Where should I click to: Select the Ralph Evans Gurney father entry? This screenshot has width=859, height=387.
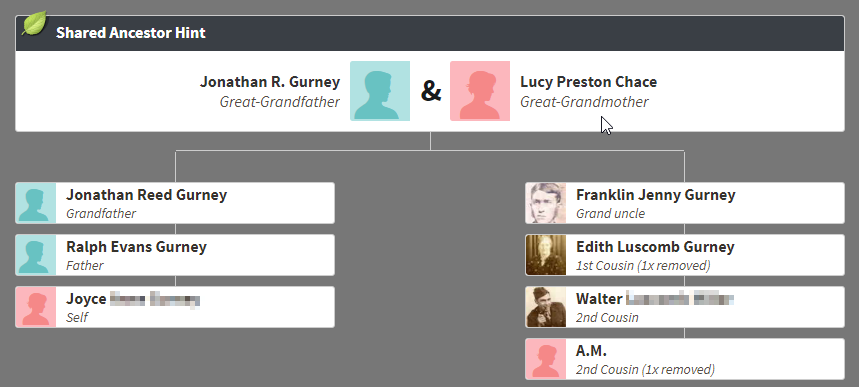pos(175,255)
